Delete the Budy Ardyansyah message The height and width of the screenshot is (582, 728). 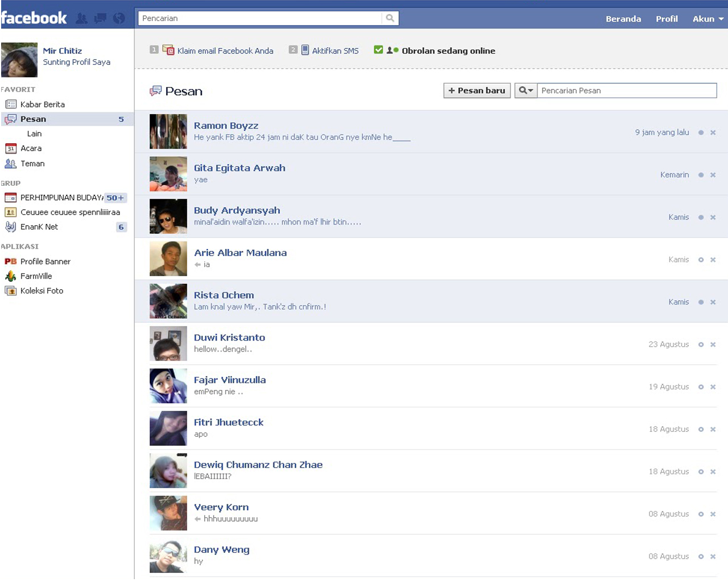click(713, 217)
